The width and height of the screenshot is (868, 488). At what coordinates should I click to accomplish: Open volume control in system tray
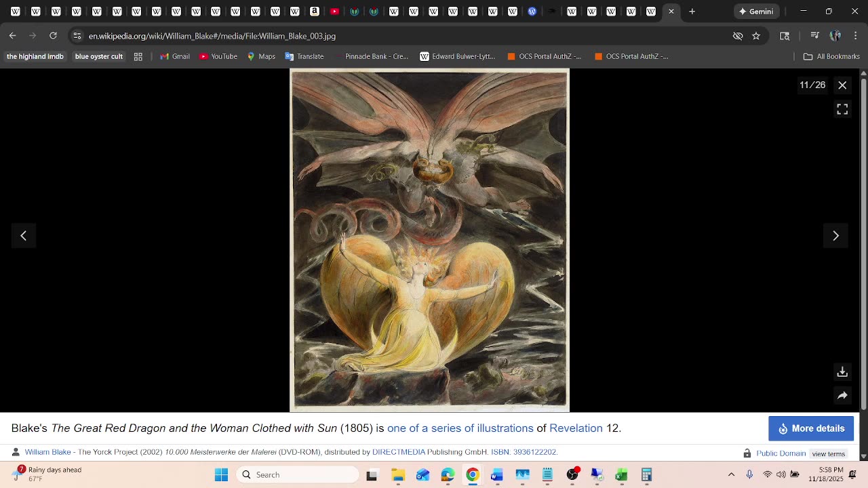point(781,474)
